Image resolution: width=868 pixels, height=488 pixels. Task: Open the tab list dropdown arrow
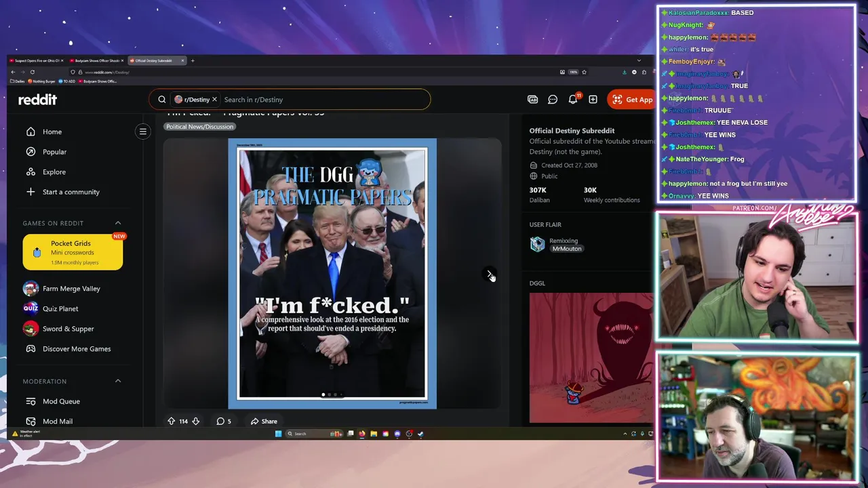pos(638,60)
